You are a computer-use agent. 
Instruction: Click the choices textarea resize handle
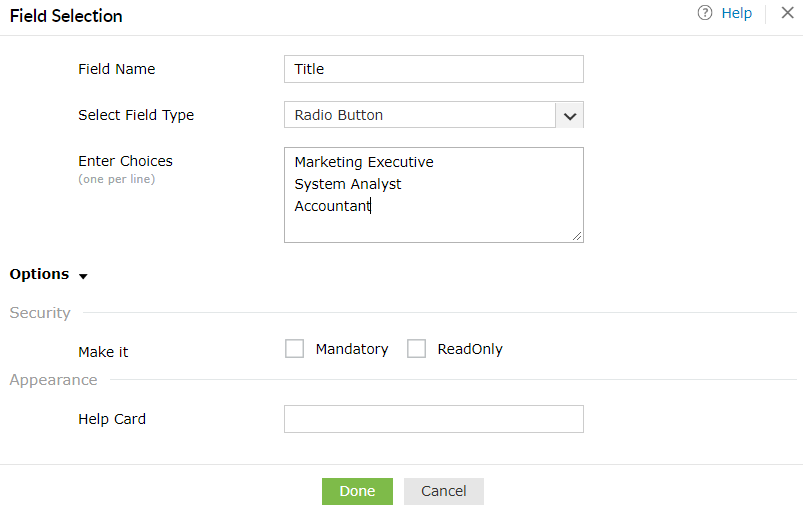577,236
